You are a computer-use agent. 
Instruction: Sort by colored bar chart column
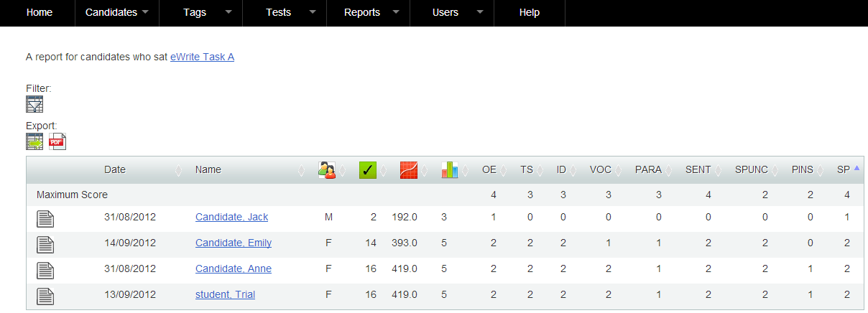(x=450, y=170)
